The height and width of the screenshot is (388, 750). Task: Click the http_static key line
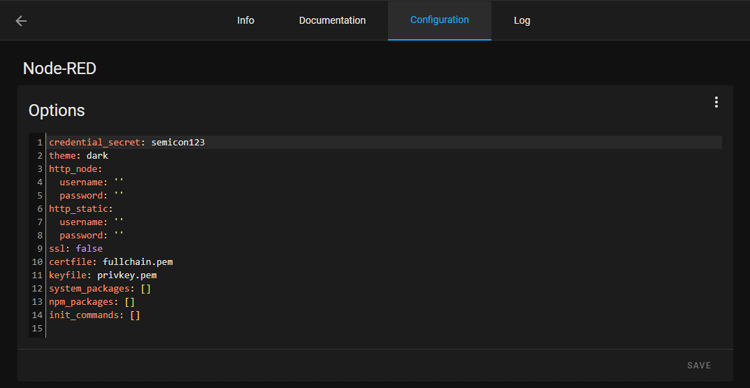(x=81, y=209)
